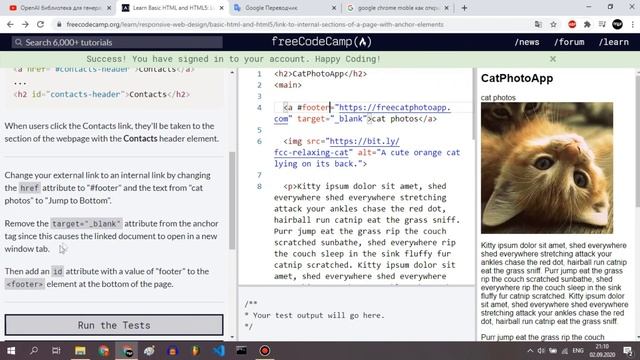Click the CatPhotoApp heading in preview
Screen dimensions: 640x360
coord(517,78)
